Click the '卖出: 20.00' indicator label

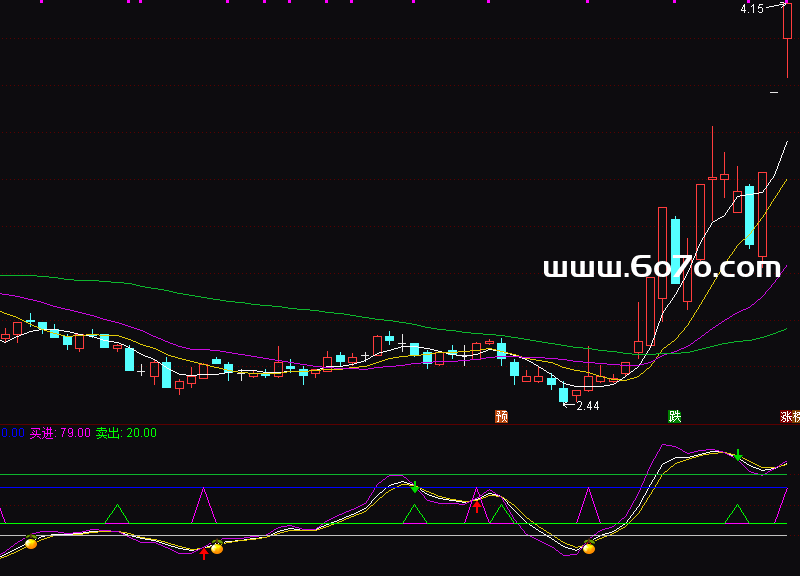point(126,433)
